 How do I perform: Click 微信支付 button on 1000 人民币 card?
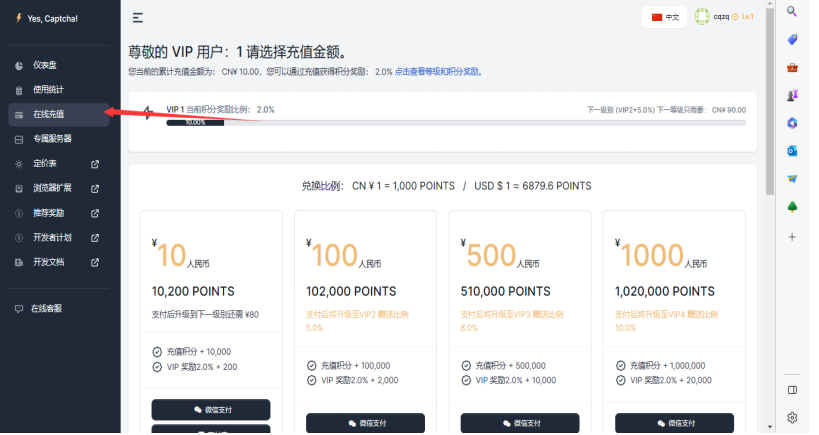coord(674,423)
